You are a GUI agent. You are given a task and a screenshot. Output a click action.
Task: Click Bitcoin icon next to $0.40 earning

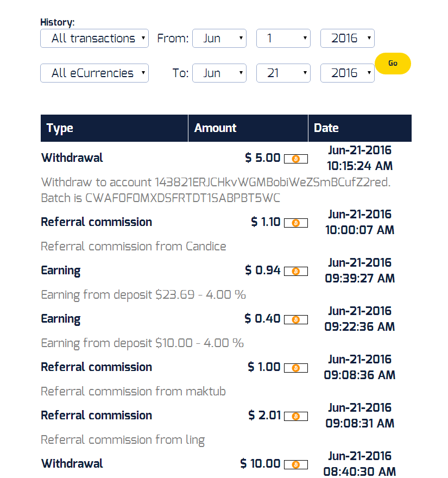point(295,319)
